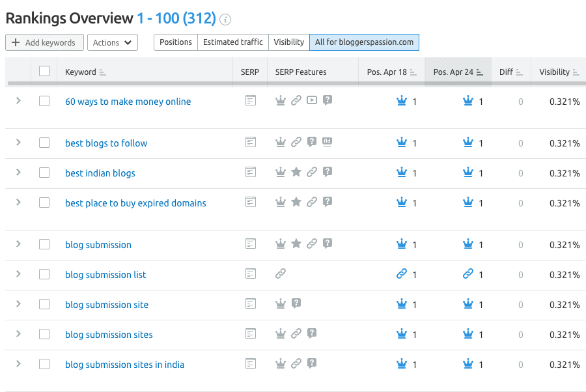Open SERP snapshot for '60 ways to make money online'
Screen dimensions: 586x392
pos(250,101)
